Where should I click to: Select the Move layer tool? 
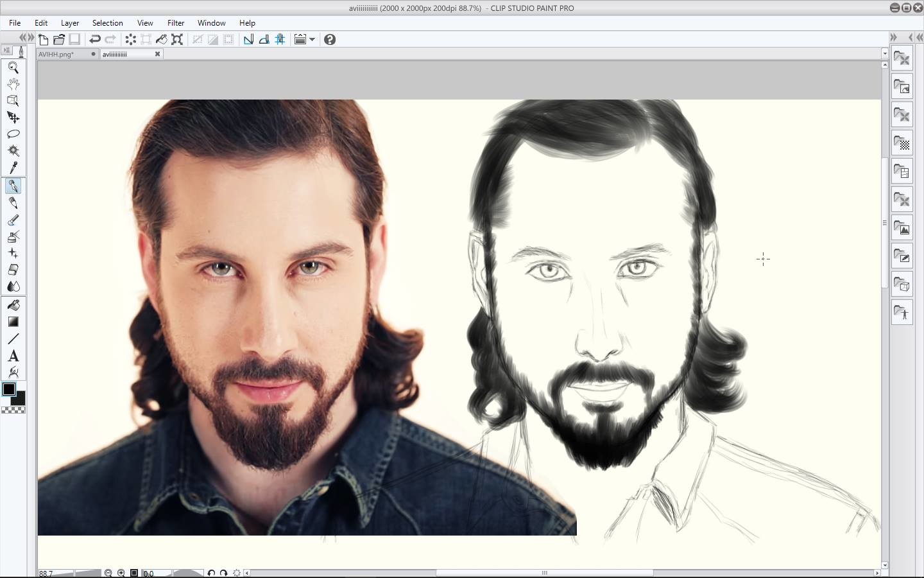[x=13, y=118]
